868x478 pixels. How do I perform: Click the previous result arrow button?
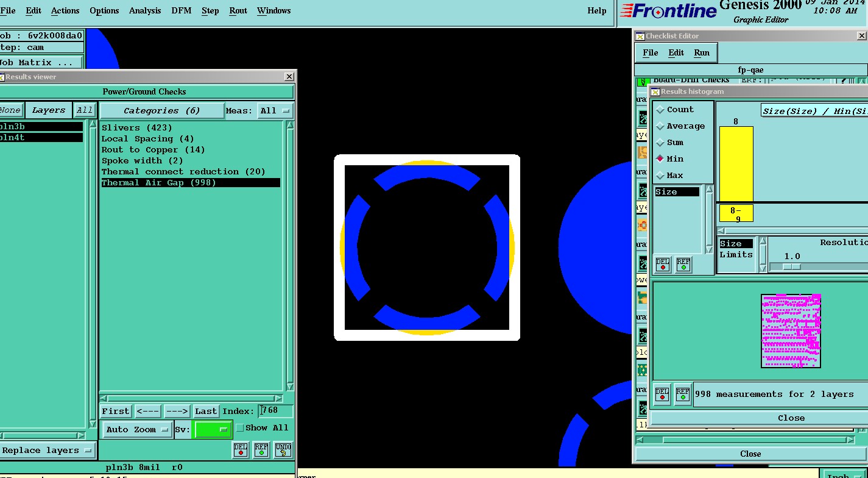pos(148,411)
